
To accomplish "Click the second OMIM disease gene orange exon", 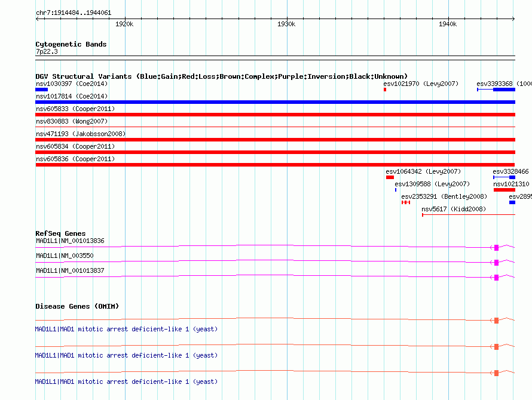I will (x=496, y=347).
